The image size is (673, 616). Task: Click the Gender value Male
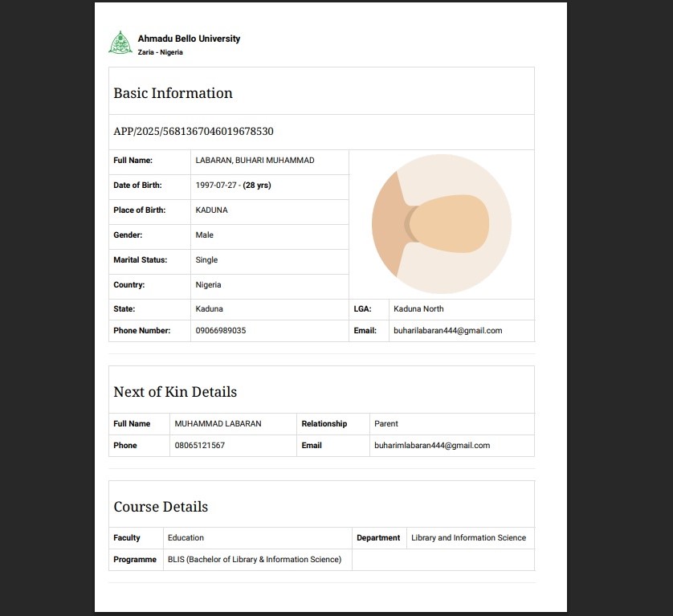(204, 235)
